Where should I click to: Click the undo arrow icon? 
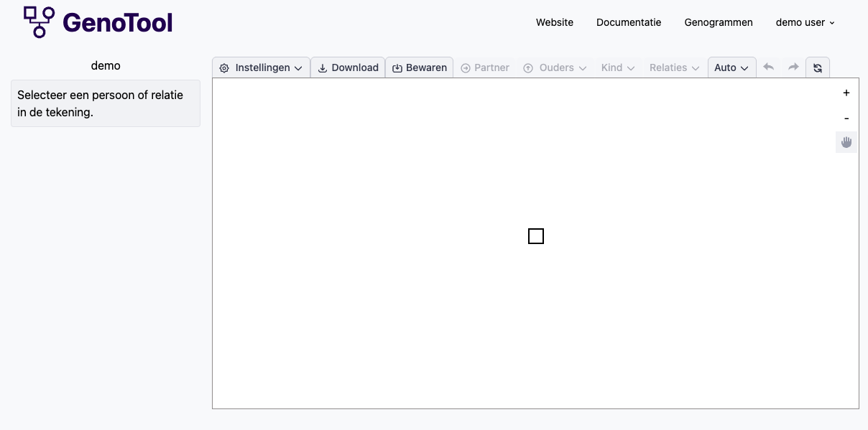[768, 67]
